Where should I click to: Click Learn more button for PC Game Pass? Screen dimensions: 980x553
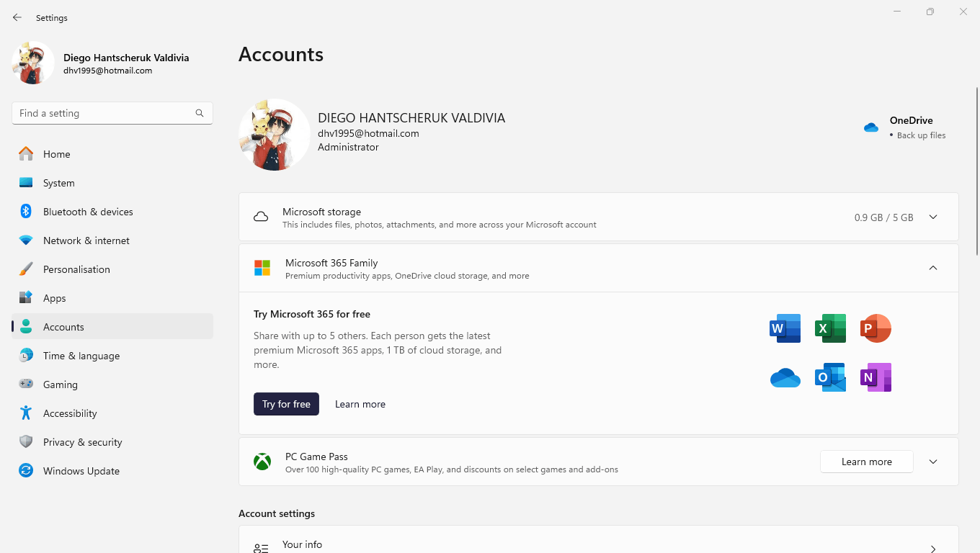pyautogui.click(x=867, y=462)
